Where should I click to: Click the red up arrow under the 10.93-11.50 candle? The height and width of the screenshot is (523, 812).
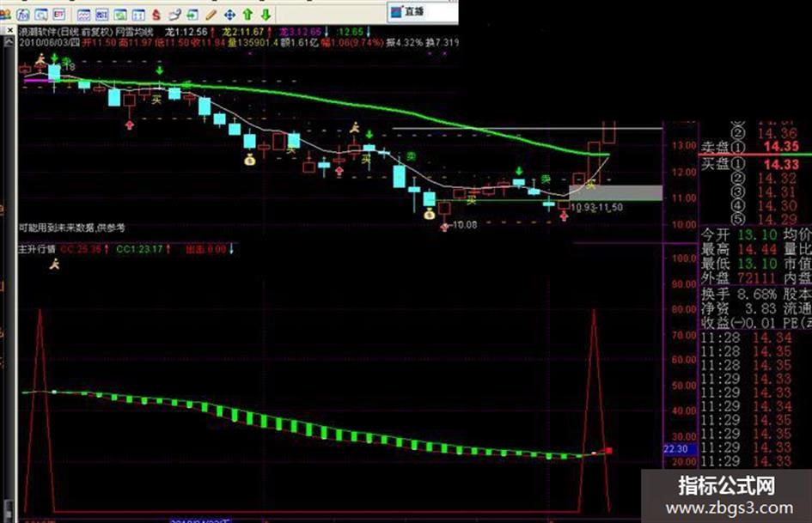point(564,216)
